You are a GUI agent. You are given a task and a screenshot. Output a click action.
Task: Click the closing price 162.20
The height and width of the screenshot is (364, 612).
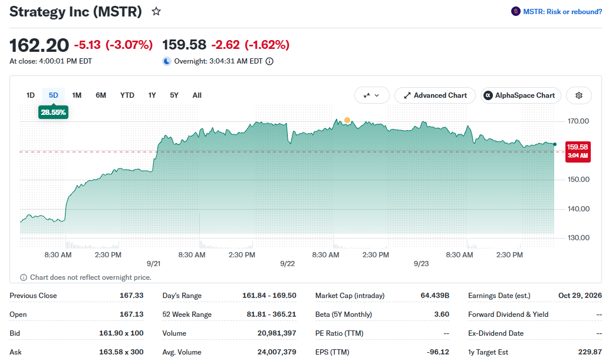39,45
